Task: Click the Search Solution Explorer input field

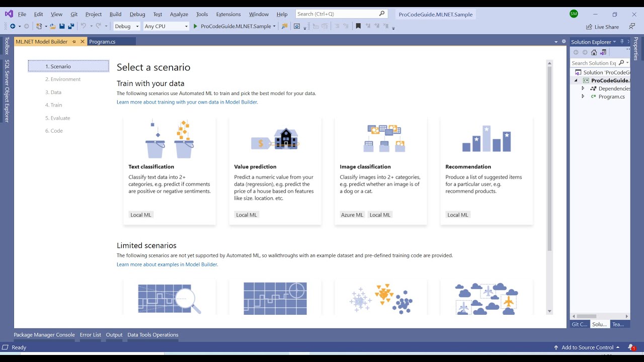Action: pos(594,63)
